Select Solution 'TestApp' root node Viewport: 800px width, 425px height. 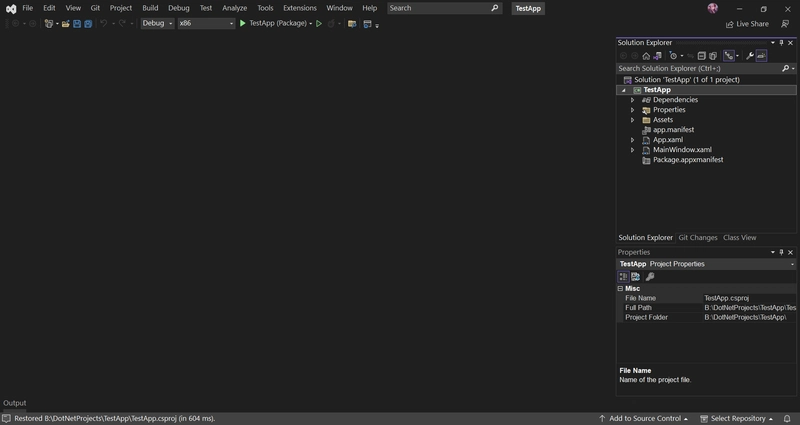tap(686, 80)
